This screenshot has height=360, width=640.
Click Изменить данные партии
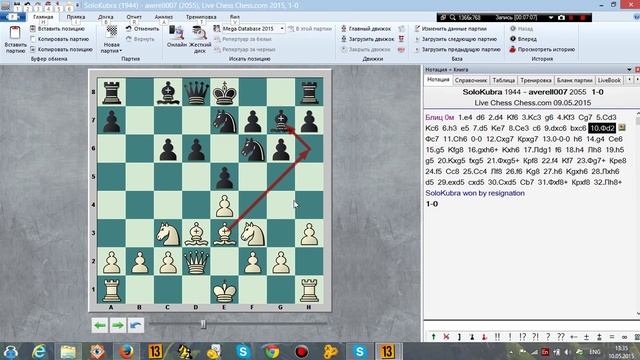click(x=450, y=29)
